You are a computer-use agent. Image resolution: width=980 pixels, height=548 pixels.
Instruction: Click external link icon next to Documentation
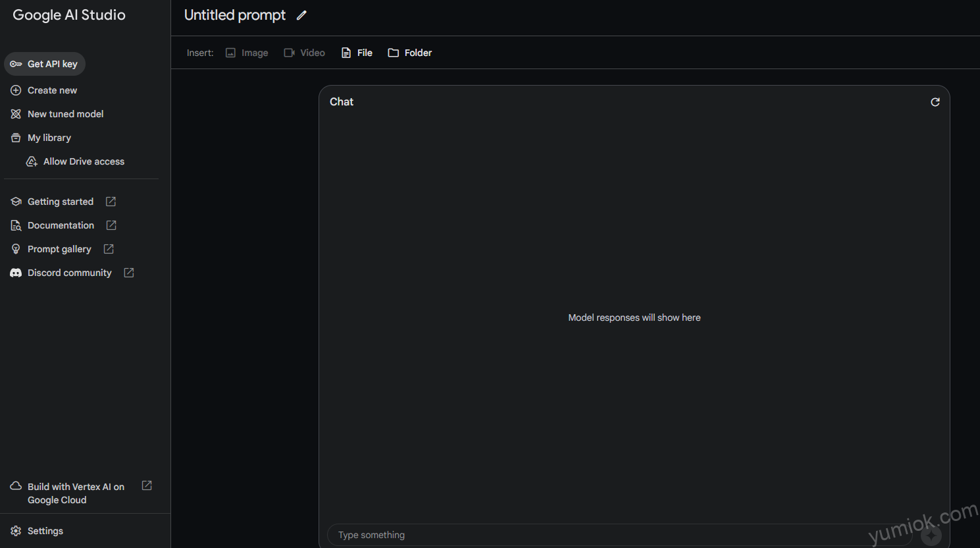coord(111,225)
